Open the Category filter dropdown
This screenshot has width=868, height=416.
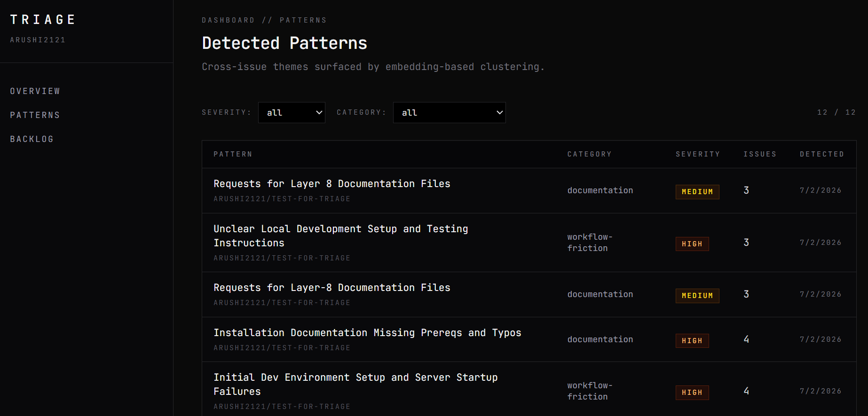pyautogui.click(x=449, y=113)
